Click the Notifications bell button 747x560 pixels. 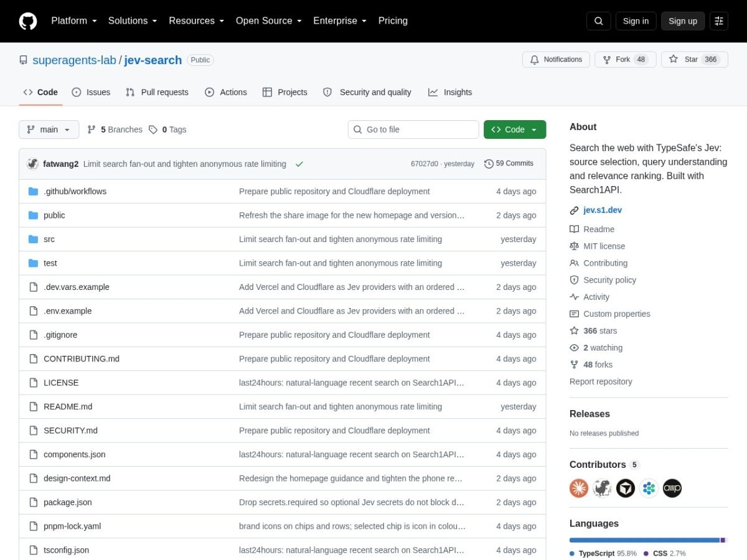(556, 60)
